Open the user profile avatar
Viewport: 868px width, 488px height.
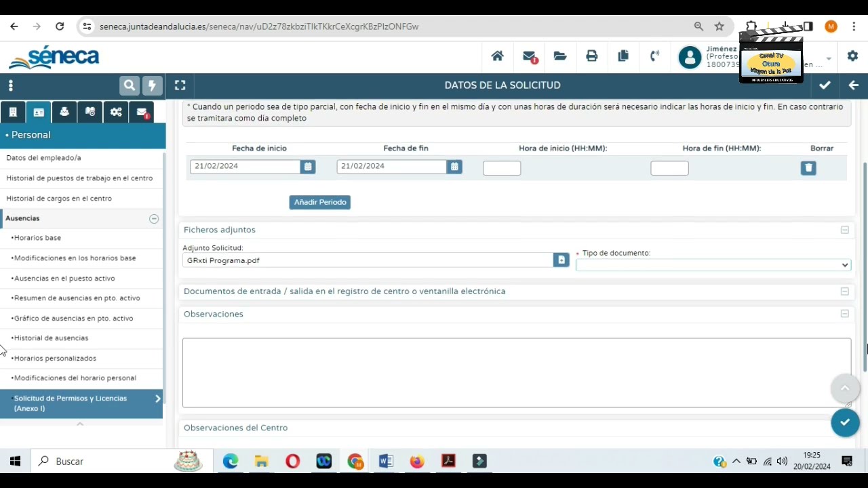690,58
